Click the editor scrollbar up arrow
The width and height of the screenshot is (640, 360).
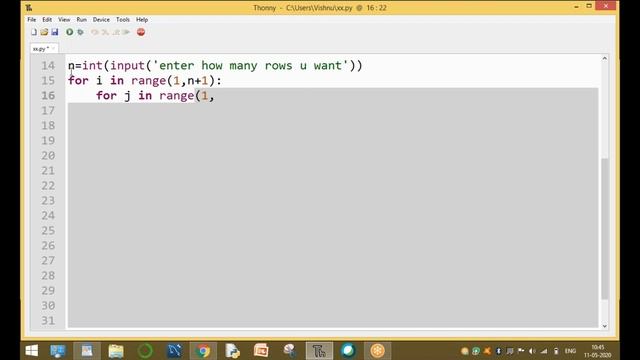coord(604,58)
